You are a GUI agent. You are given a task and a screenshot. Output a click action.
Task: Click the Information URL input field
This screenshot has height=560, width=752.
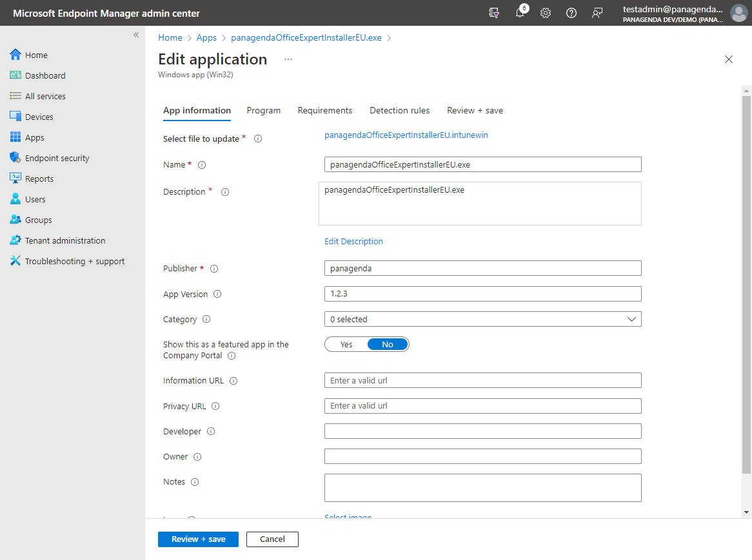tap(482, 380)
